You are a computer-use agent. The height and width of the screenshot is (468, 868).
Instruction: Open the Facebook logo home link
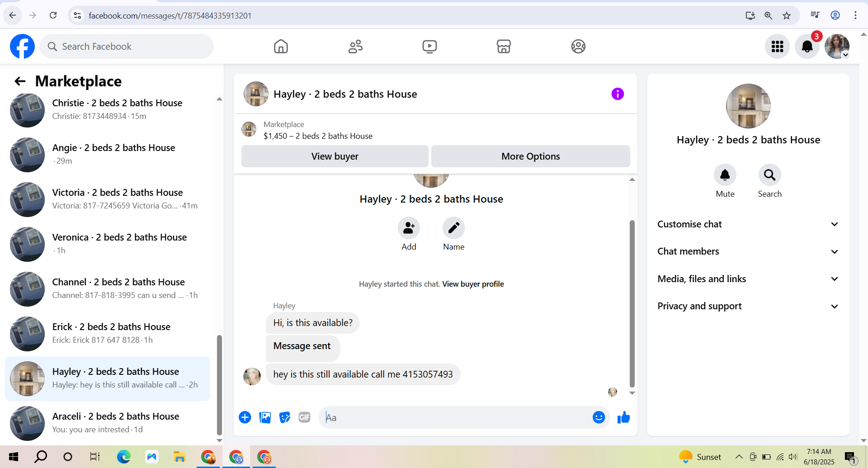click(x=22, y=46)
